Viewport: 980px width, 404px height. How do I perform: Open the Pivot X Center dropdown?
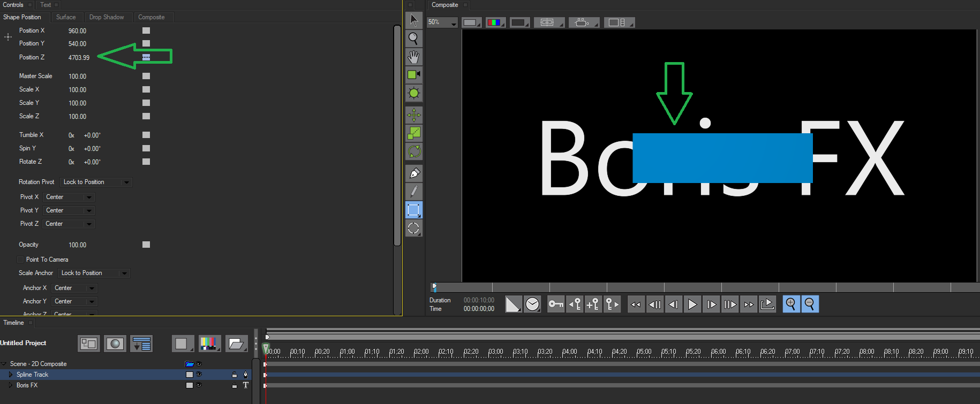click(x=69, y=197)
